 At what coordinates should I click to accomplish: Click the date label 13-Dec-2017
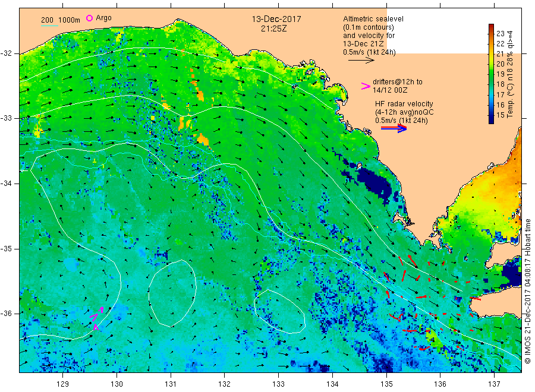click(276, 19)
